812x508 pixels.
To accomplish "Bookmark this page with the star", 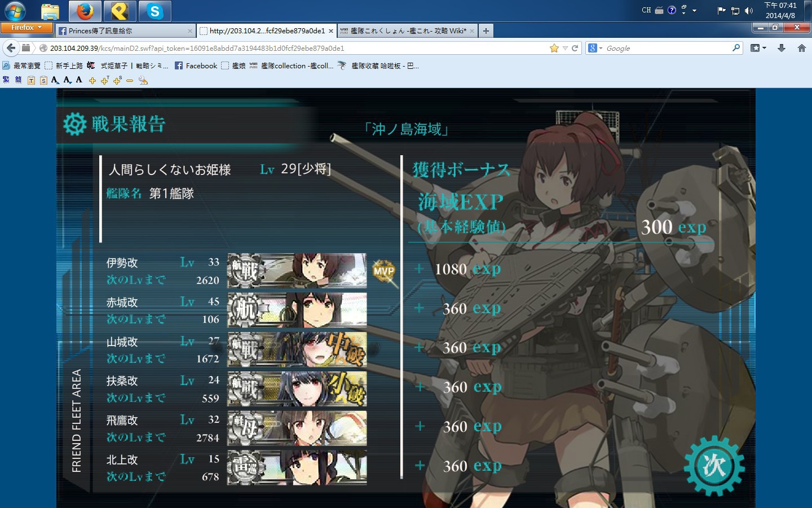I will click(x=554, y=49).
